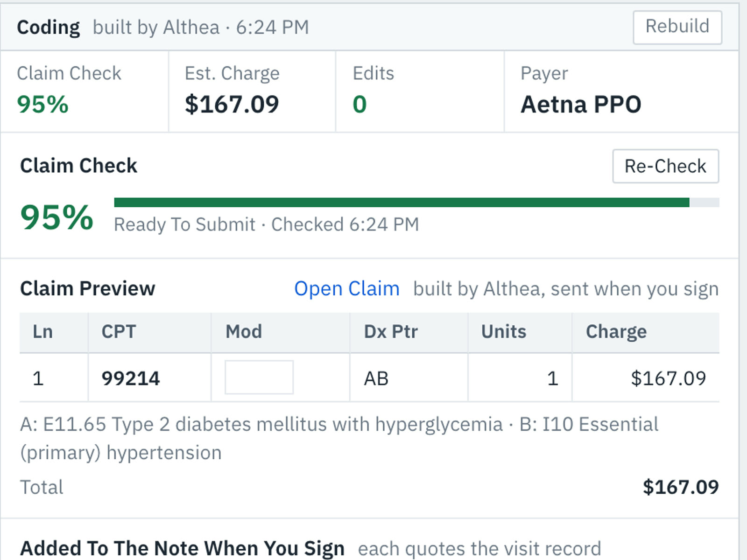Click the Total amount $167.09
The width and height of the screenshot is (747, 560).
[x=681, y=487]
